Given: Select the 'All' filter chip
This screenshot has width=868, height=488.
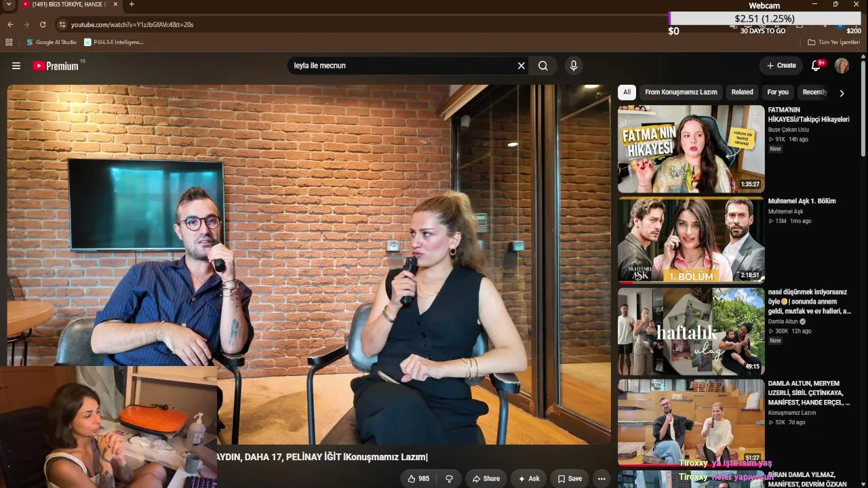Looking at the screenshot, I should tap(627, 92).
